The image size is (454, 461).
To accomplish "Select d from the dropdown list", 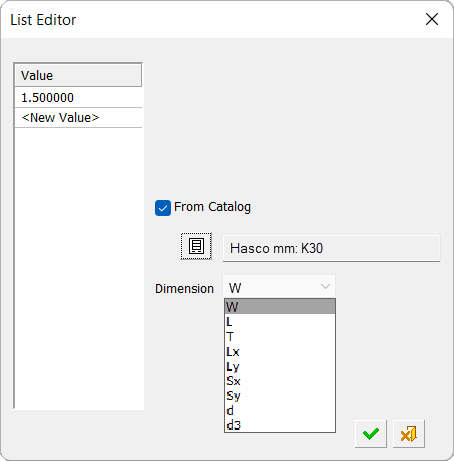I will [280, 410].
